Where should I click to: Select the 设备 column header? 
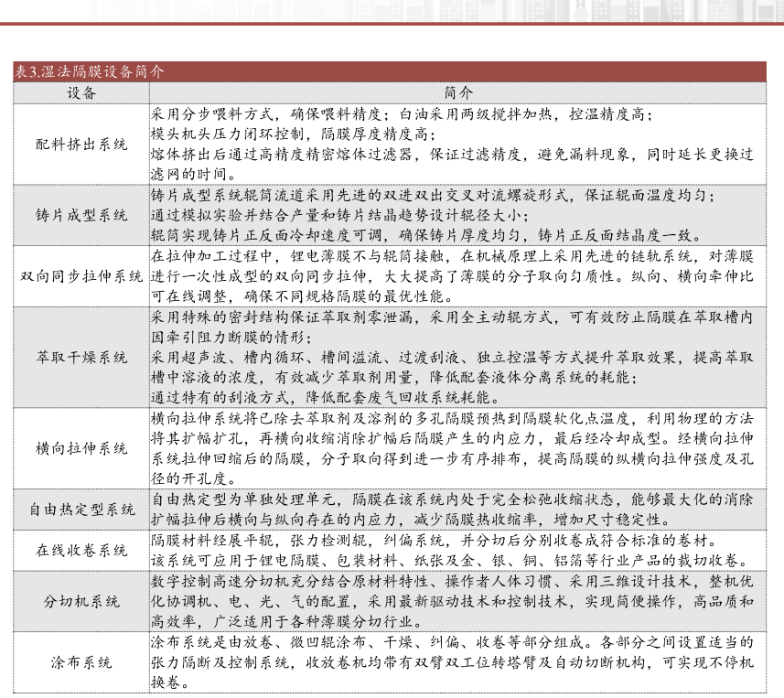coord(81,92)
